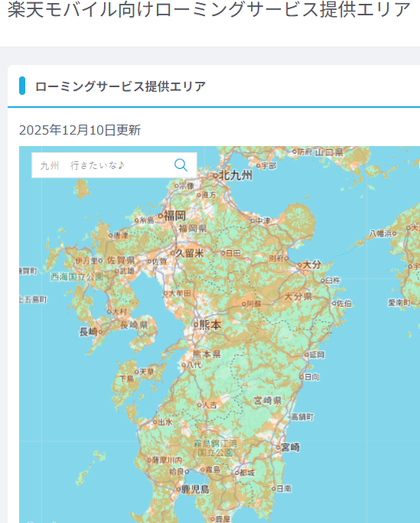Select the 熊本 city label
Image resolution: width=420 pixels, height=523 pixels.
coord(210,324)
